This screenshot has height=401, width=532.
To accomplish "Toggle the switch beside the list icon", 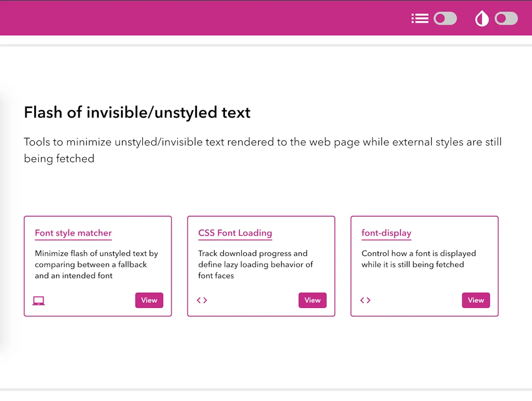I will pyautogui.click(x=445, y=18).
